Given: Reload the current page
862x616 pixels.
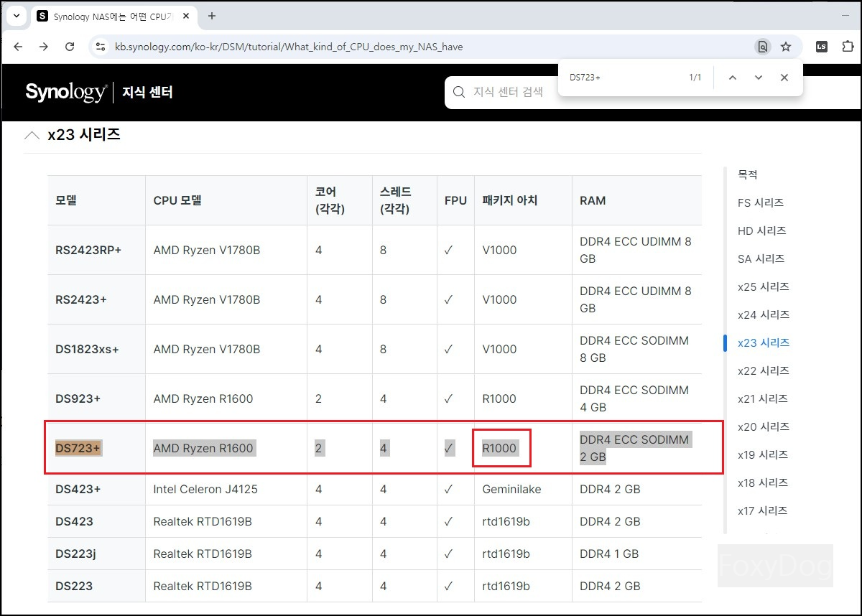Looking at the screenshot, I should pyautogui.click(x=70, y=47).
